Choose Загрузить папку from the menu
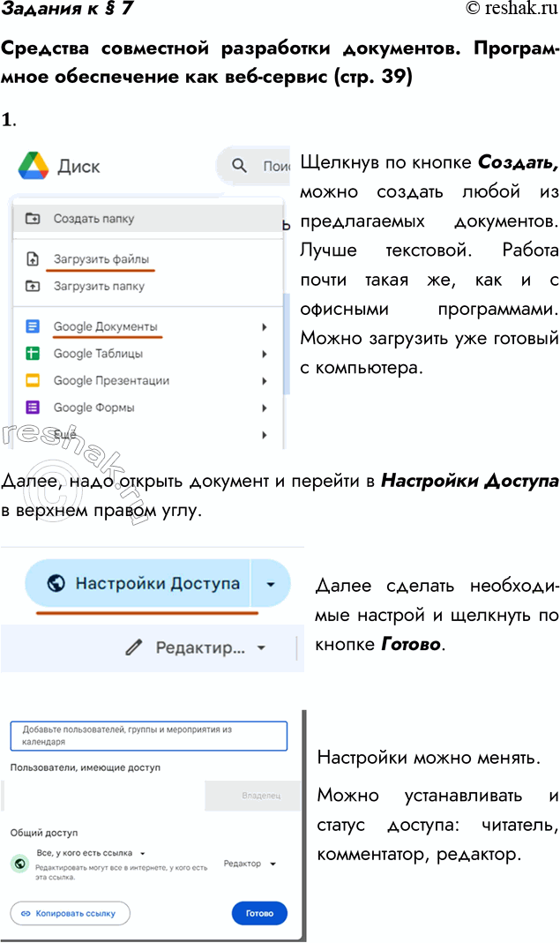This screenshot has height=943, width=560. (x=148, y=287)
